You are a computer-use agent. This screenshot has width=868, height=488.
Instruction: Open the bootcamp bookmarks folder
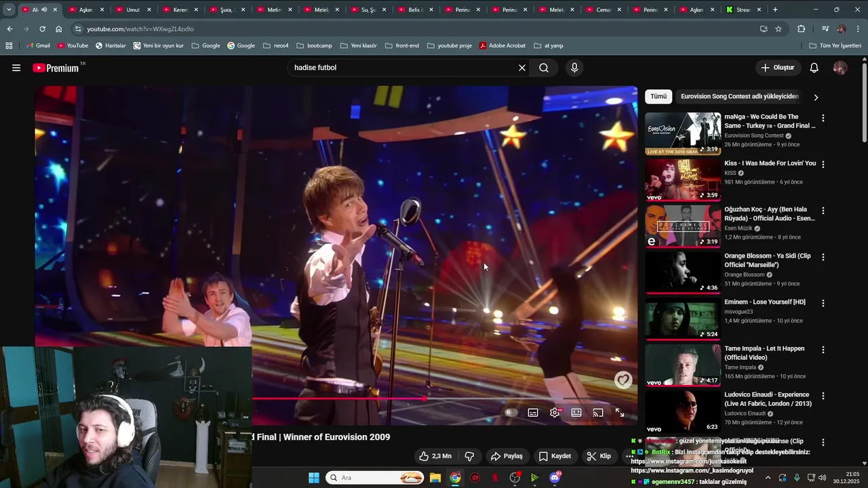point(314,45)
